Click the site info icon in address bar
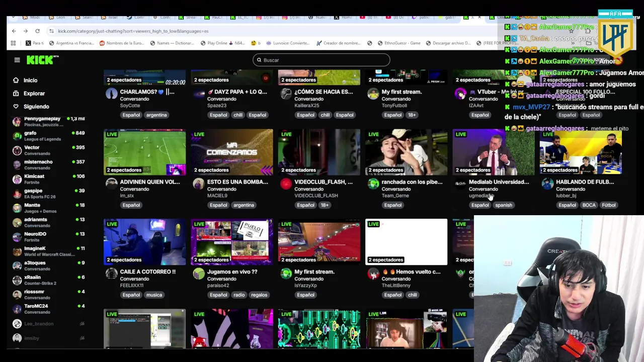Image resolution: width=644 pixels, height=362 pixels. coord(51,31)
